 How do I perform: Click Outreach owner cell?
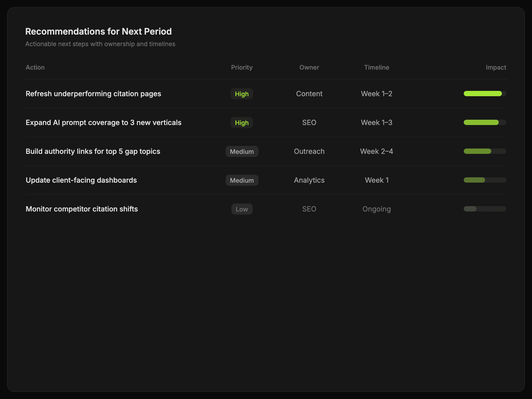tap(309, 151)
